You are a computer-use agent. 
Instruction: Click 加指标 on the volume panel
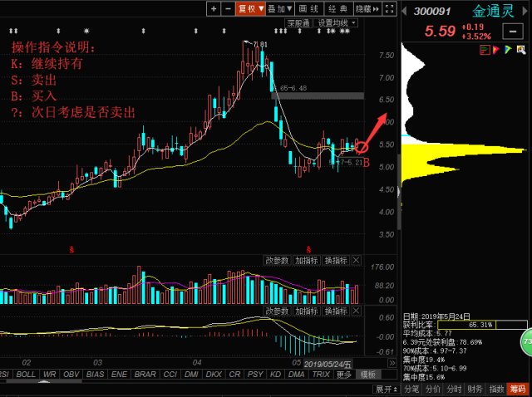click(x=307, y=260)
